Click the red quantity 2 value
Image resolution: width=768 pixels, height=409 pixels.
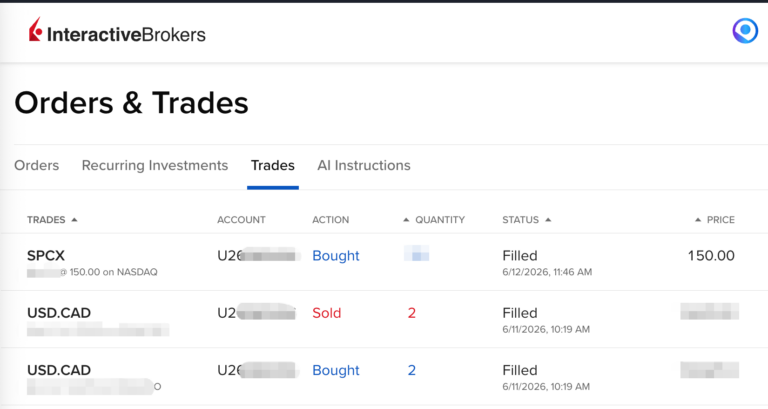pos(412,313)
